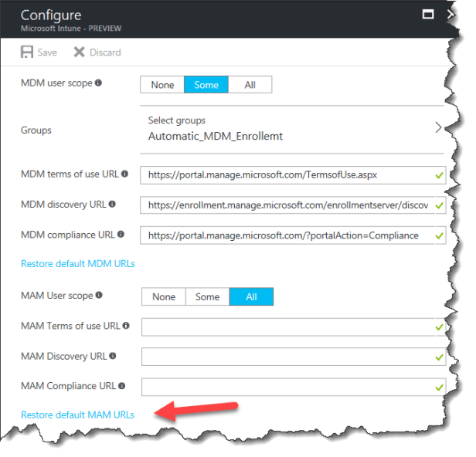
Task: Click info icon beside MDM user scope
Action: click(x=98, y=83)
